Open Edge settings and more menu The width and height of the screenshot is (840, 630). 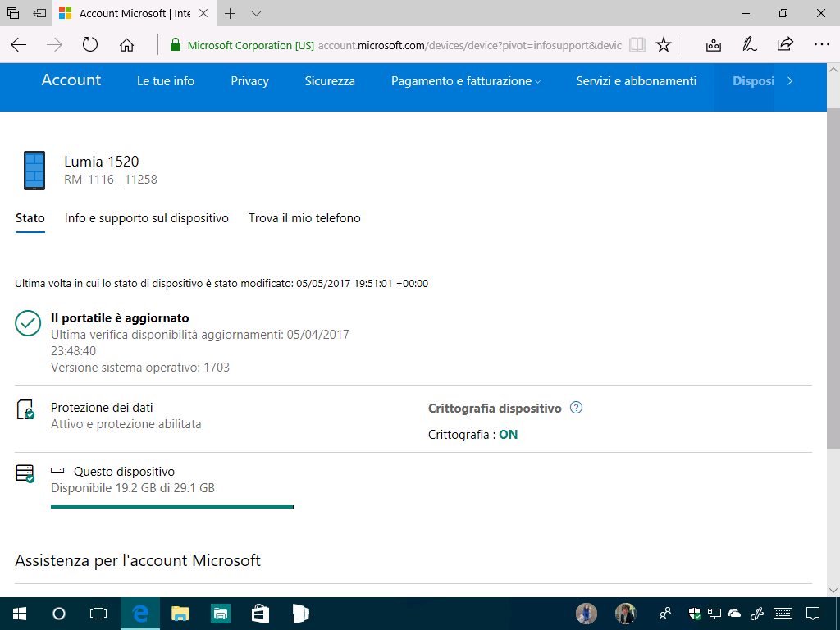pyautogui.click(x=821, y=45)
